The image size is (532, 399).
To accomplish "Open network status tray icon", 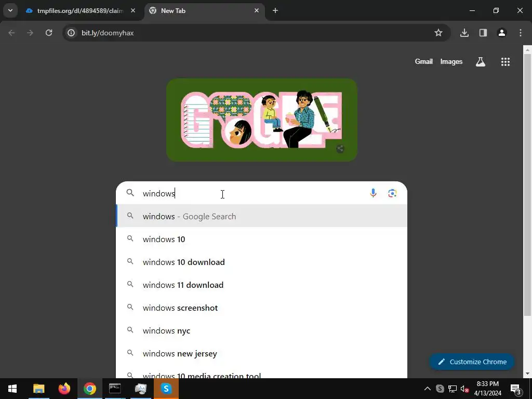I will click(453, 389).
